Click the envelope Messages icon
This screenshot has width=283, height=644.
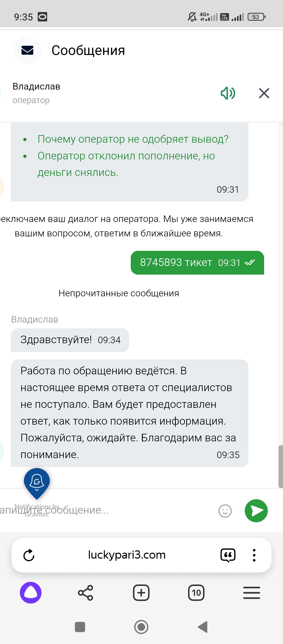pos(27,50)
